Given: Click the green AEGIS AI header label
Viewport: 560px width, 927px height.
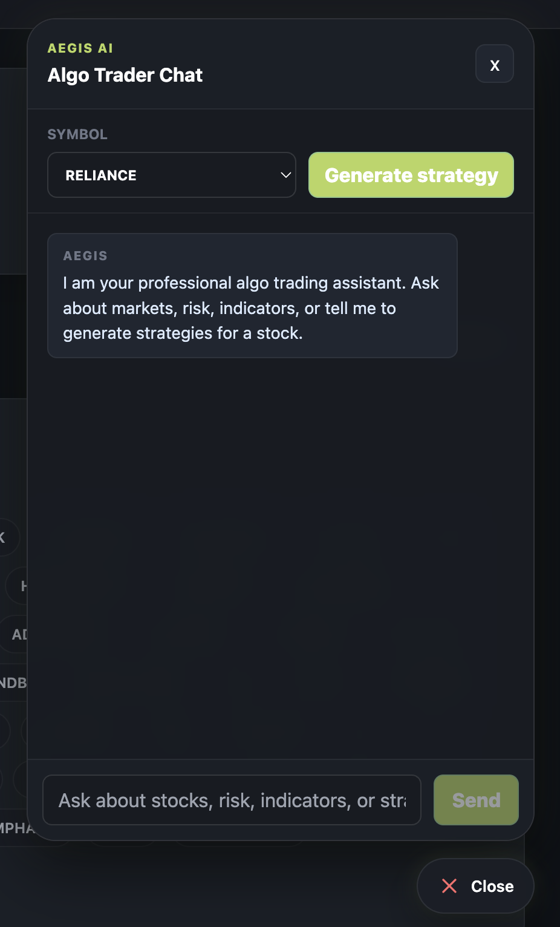Looking at the screenshot, I should (80, 48).
